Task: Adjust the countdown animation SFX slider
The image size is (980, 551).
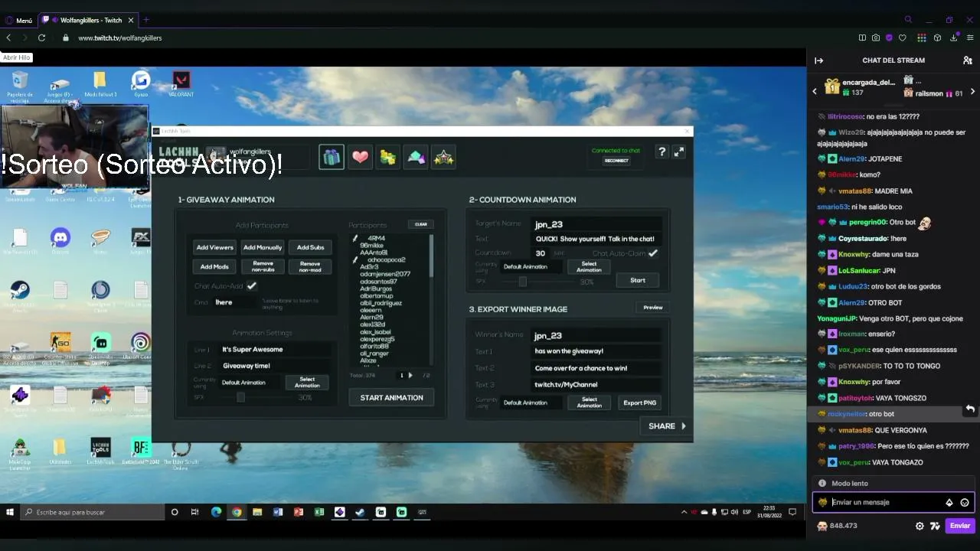Action: 522,282
